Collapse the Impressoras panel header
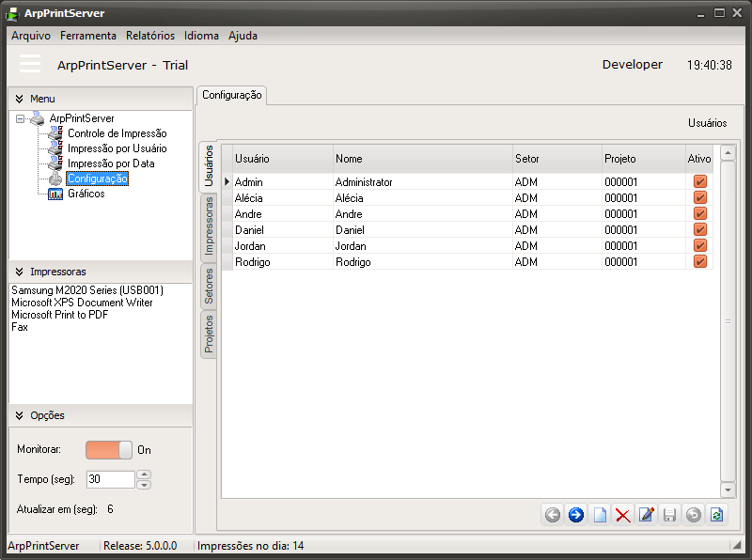752x560 pixels. [x=19, y=272]
